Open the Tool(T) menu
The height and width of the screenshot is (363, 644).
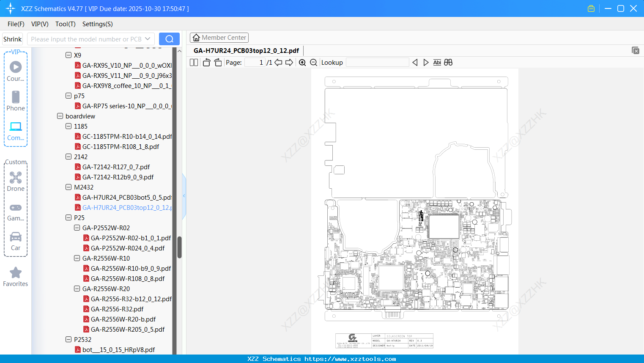click(66, 24)
